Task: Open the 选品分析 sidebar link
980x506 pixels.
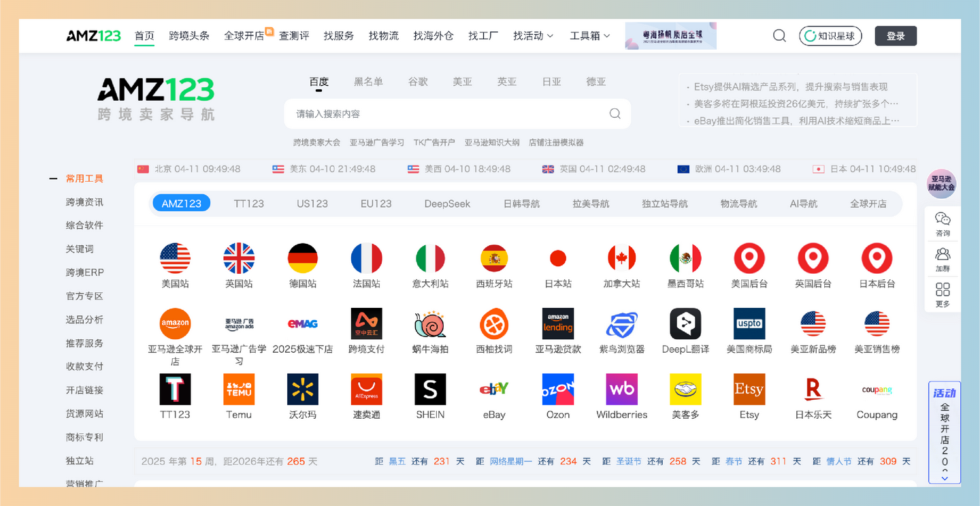Action: pos(84,319)
